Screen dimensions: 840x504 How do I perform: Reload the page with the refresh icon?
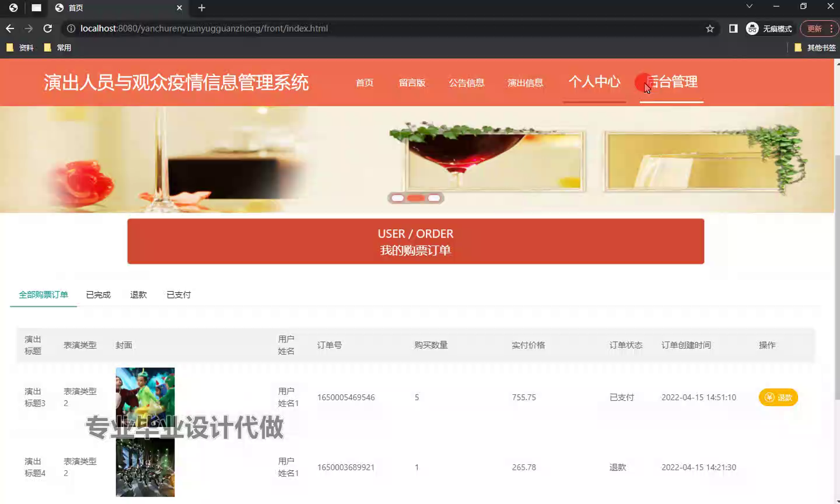pyautogui.click(x=48, y=29)
